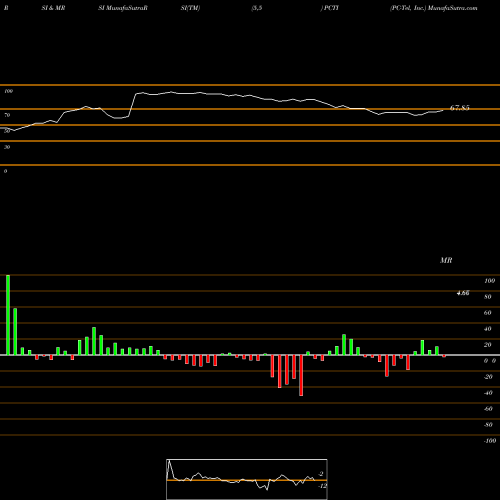
Task: Open the mini overview chart thumbnail
Action: click(247, 479)
